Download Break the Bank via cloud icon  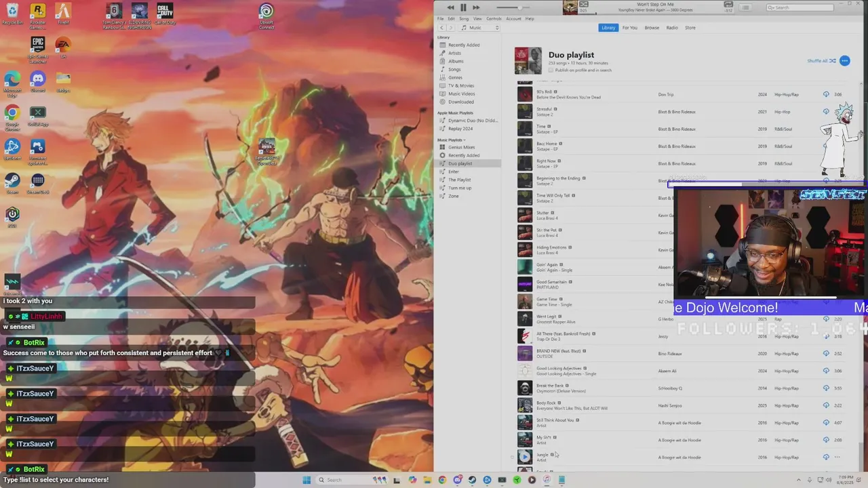pyautogui.click(x=826, y=388)
